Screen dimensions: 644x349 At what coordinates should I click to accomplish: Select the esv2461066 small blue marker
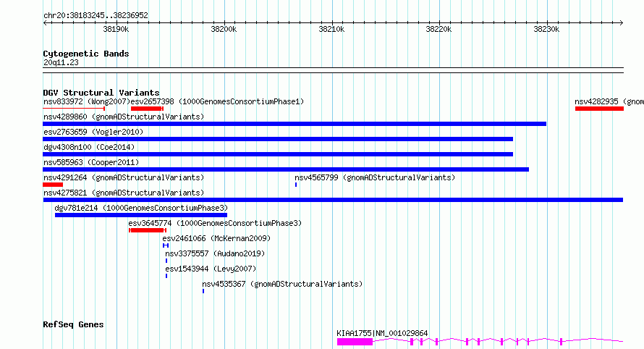[x=166, y=245]
